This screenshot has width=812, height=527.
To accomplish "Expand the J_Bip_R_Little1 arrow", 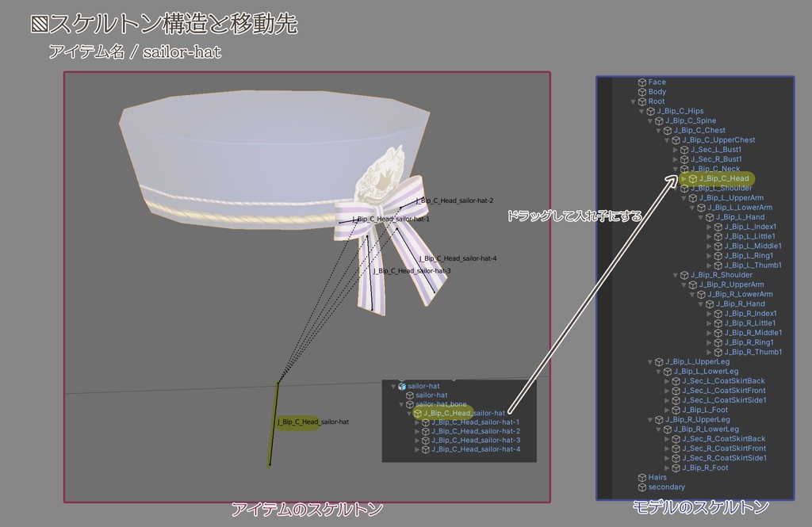I will point(710,323).
